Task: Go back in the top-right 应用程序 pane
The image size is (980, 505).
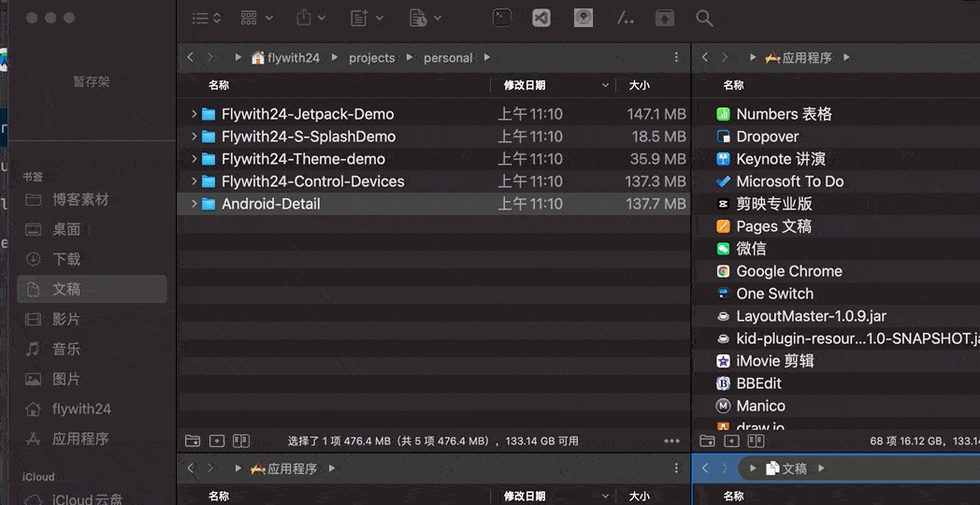Action: [x=705, y=57]
